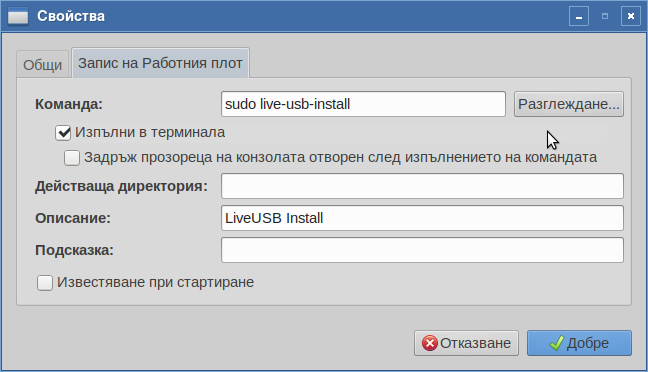Click the Описание field with LiveUSB Install

pos(422,218)
